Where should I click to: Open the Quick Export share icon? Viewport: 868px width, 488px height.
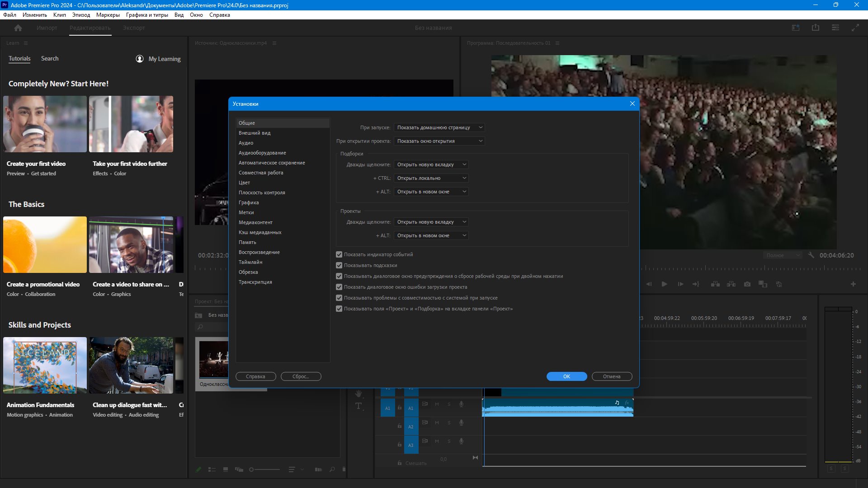point(816,28)
